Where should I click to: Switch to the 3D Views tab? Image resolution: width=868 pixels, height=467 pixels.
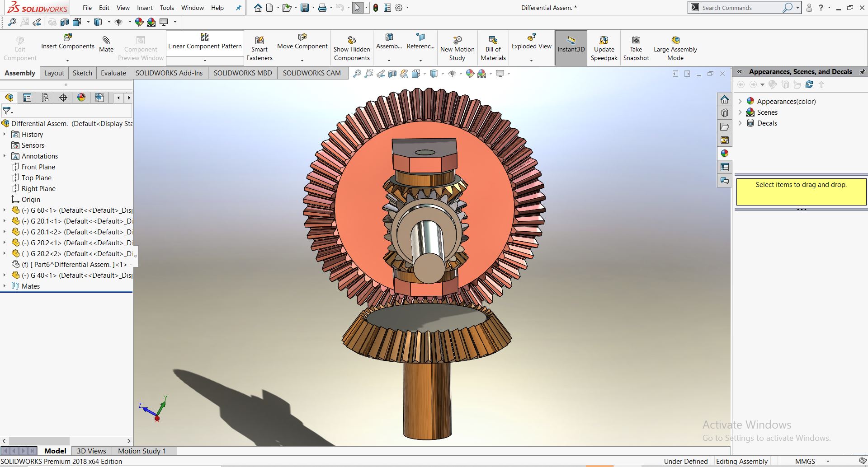pos(91,451)
